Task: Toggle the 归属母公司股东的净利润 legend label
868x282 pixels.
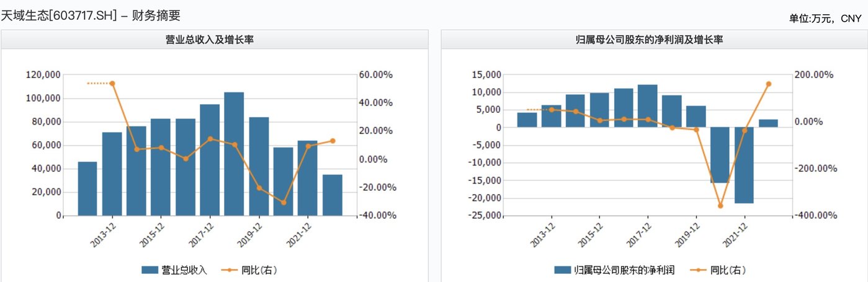Action: tap(624, 270)
